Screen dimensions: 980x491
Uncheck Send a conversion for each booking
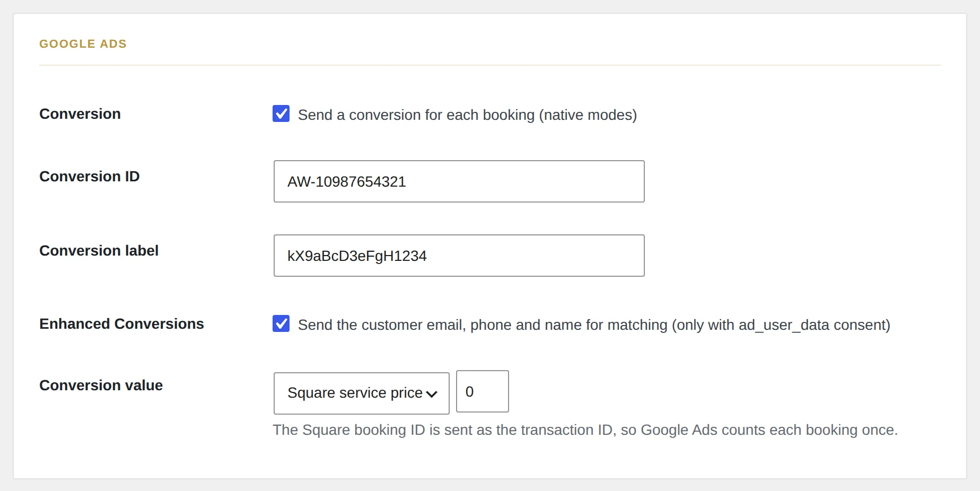pos(281,113)
